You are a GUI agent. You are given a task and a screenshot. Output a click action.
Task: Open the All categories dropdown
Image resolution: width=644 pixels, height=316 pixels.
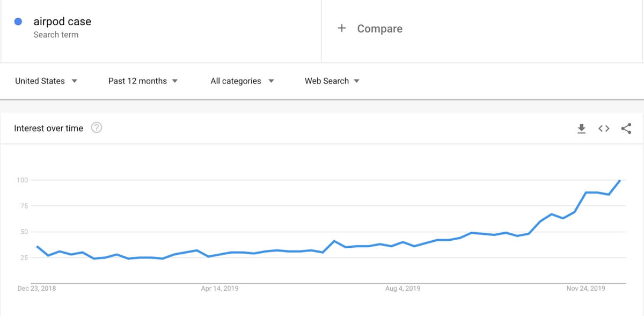point(243,81)
